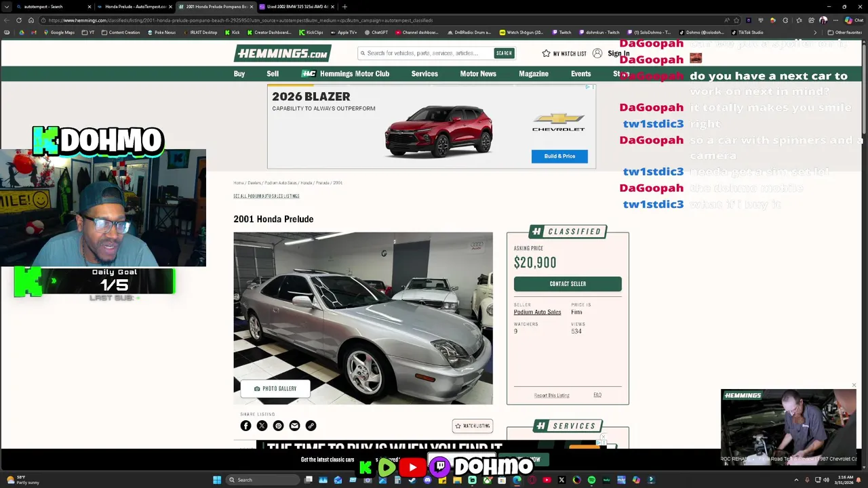
Task: Open My Watch List star link
Action: [564, 54]
